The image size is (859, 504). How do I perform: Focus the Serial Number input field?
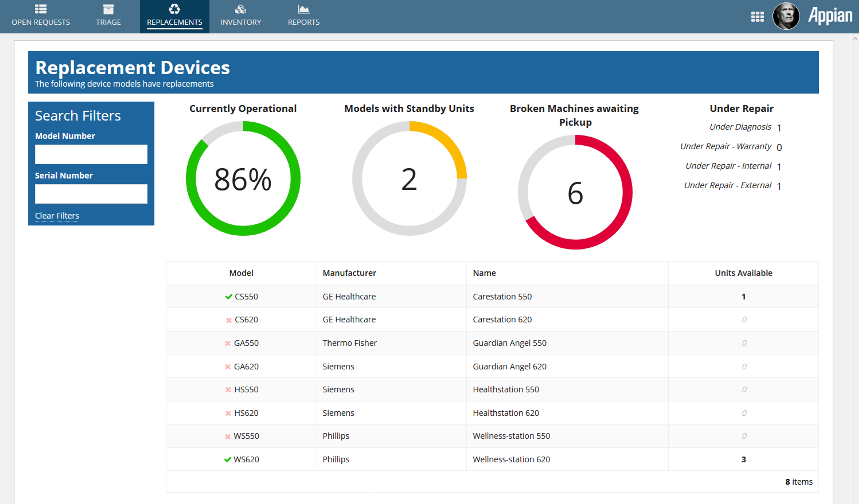pos(91,194)
